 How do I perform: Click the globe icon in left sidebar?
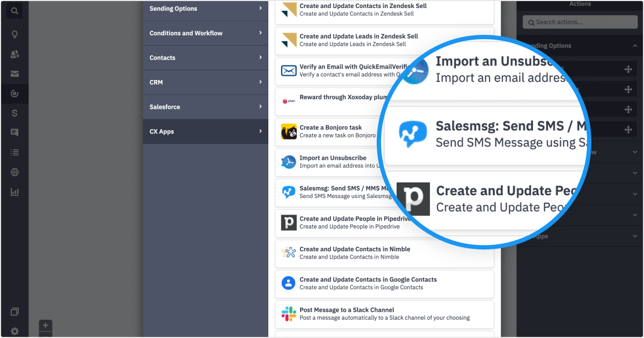(14, 172)
